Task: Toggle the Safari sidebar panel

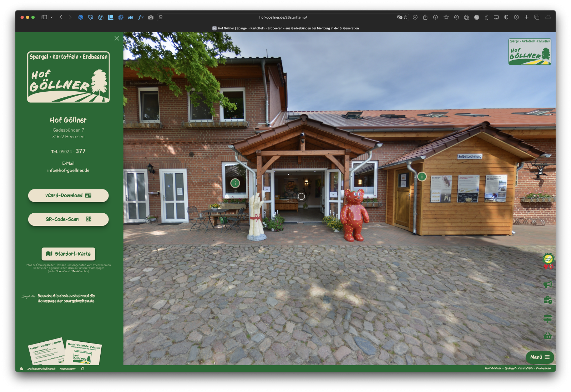Action: click(44, 17)
